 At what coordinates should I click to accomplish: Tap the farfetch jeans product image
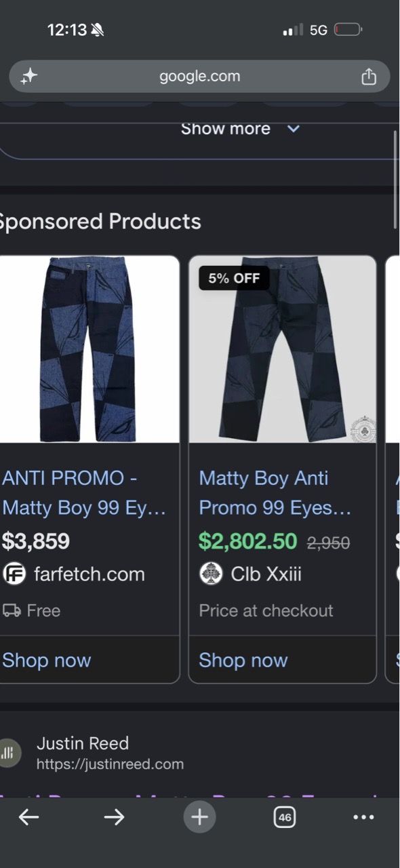point(89,349)
